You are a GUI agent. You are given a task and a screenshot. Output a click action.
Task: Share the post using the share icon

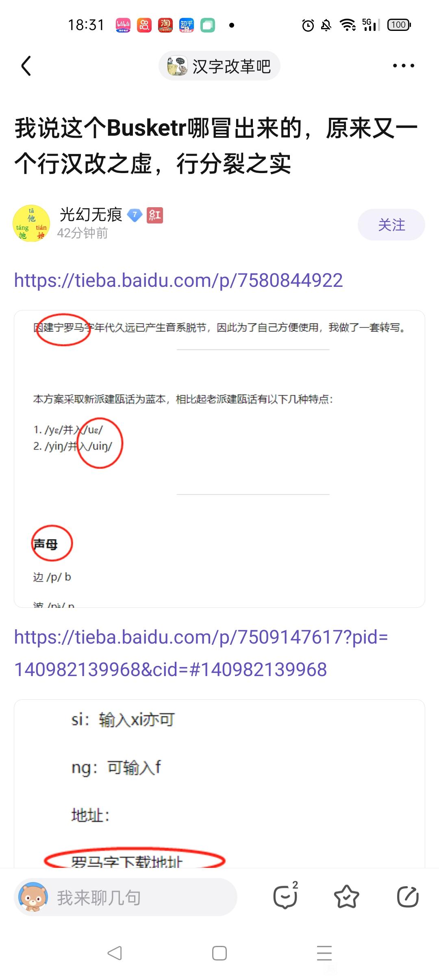point(408,897)
